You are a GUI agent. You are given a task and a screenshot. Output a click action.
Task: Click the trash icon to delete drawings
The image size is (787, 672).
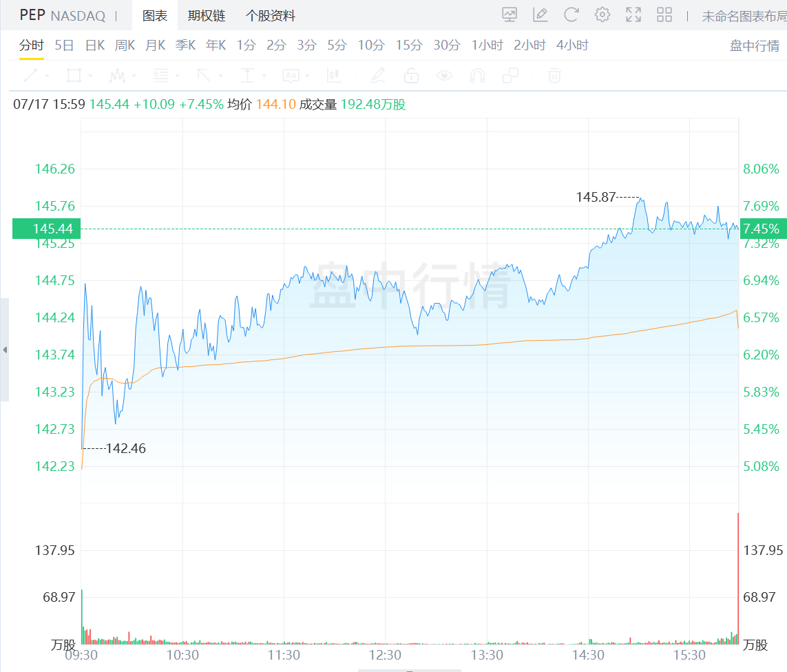point(555,76)
